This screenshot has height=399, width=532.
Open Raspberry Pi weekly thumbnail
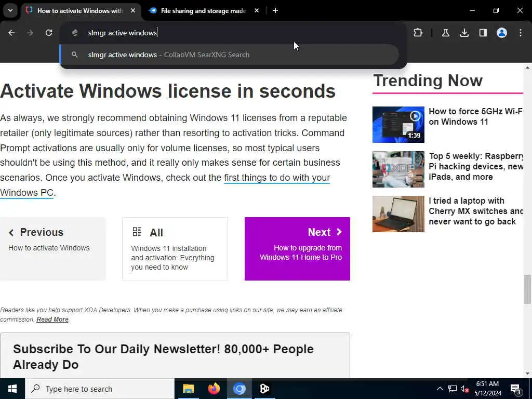tap(398, 169)
